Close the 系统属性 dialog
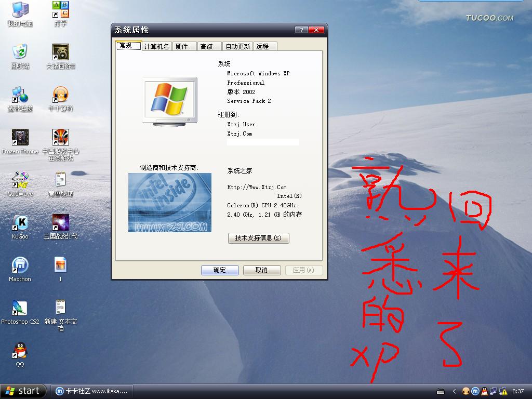Image resolution: width=532 pixels, height=399 pixels. (316, 30)
